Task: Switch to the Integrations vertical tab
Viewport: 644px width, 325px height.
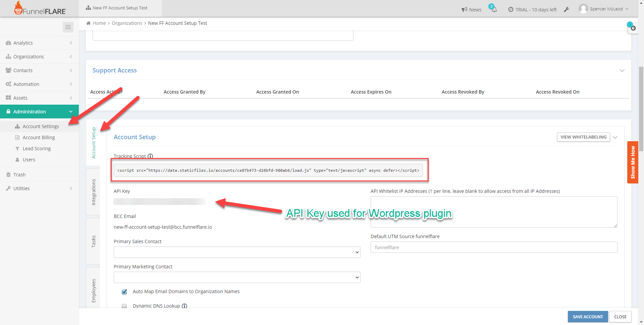Action: click(x=94, y=192)
